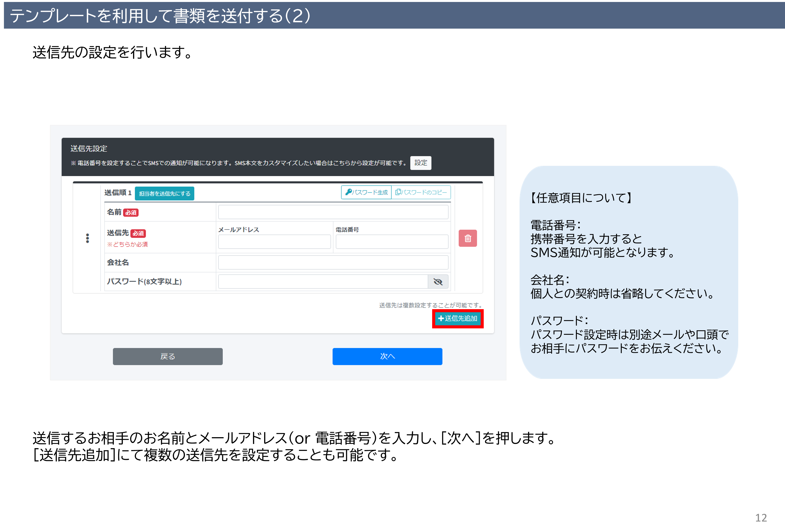Focus the 会社名 input field
The height and width of the screenshot is (532, 785).
tap(333, 262)
